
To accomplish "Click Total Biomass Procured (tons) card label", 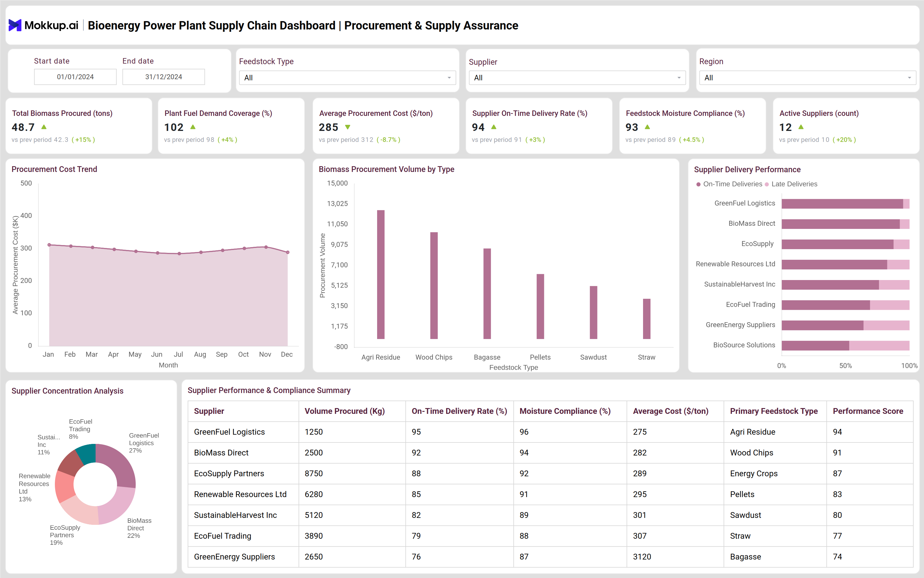I will click(x=62, y=114).
